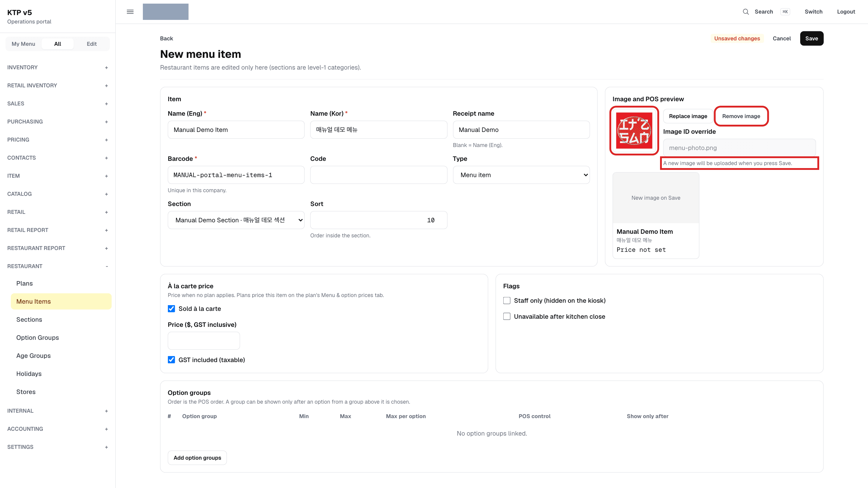This screenshot has height=488, width=868.
Task: Switch to the Edit tab
Action: pyautogui.click(x=92, y=44)
